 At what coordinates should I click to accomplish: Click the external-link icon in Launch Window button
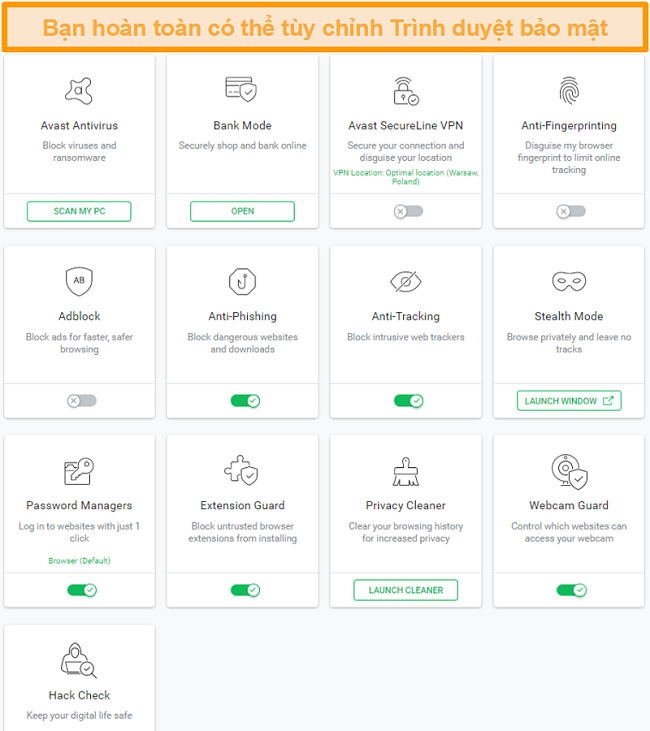point(608,400)
